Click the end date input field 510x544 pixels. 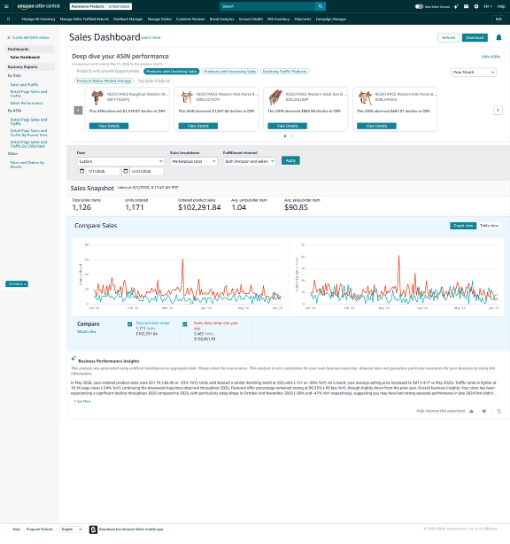click(x=147, y=171)
